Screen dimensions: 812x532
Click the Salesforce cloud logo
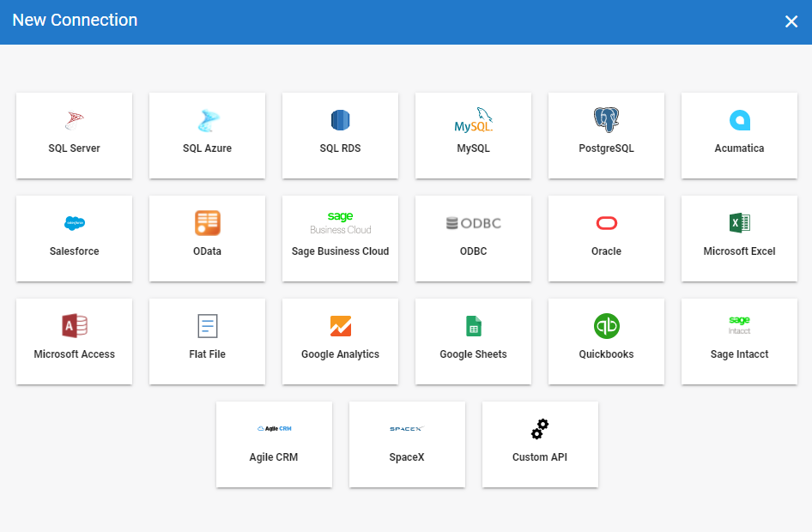pyautogui.click(x=75, y=223)
